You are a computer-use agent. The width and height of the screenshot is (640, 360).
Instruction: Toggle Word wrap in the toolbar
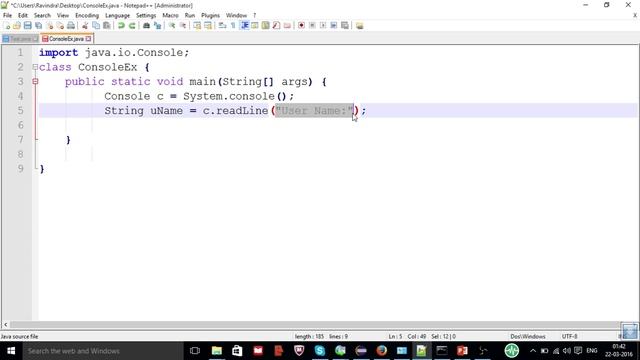pyautogui.click(x=222, y=26)
